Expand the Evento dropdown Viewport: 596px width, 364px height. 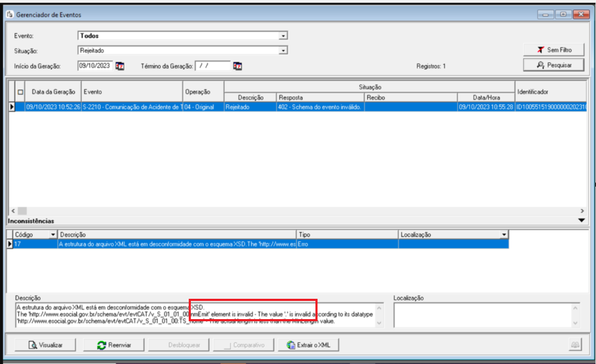[284, 36]
